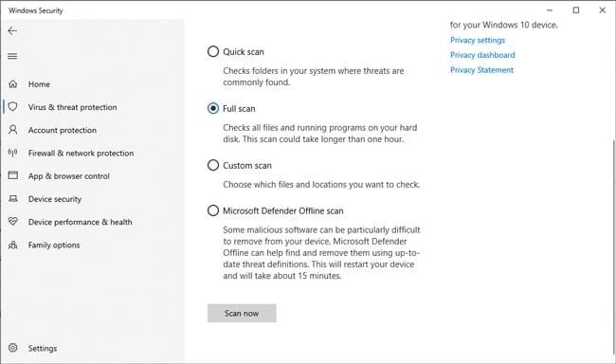Select Microsoft Defender Offline scan option

point(213,210)
